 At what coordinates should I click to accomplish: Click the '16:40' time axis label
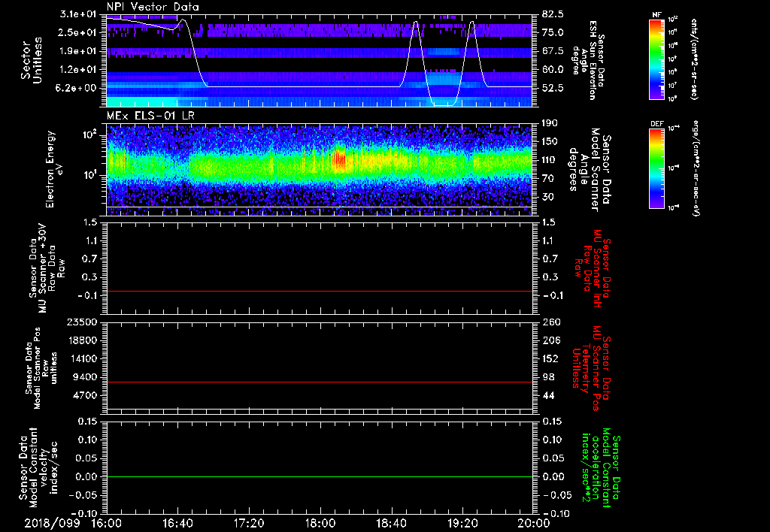(x=177, y=523)
